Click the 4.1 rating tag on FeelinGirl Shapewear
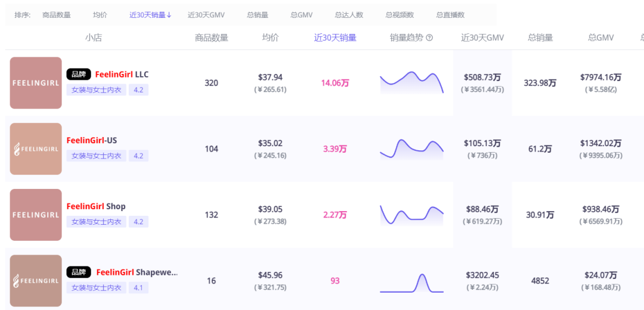This screenshot has height=310, width=644. [x=138, y=288]
